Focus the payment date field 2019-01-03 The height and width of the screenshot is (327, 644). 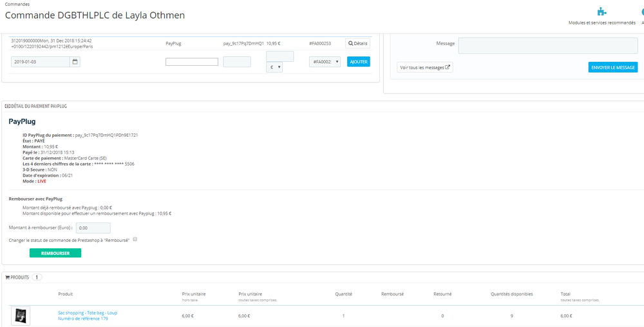(40, 62)
